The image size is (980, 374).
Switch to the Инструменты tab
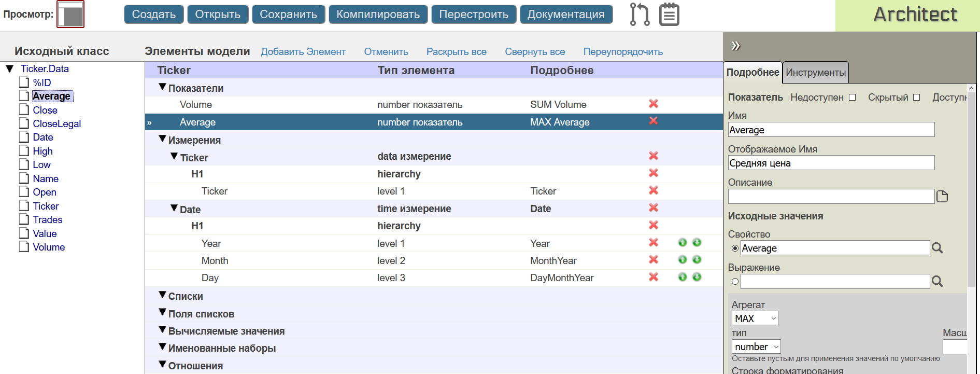816,73
